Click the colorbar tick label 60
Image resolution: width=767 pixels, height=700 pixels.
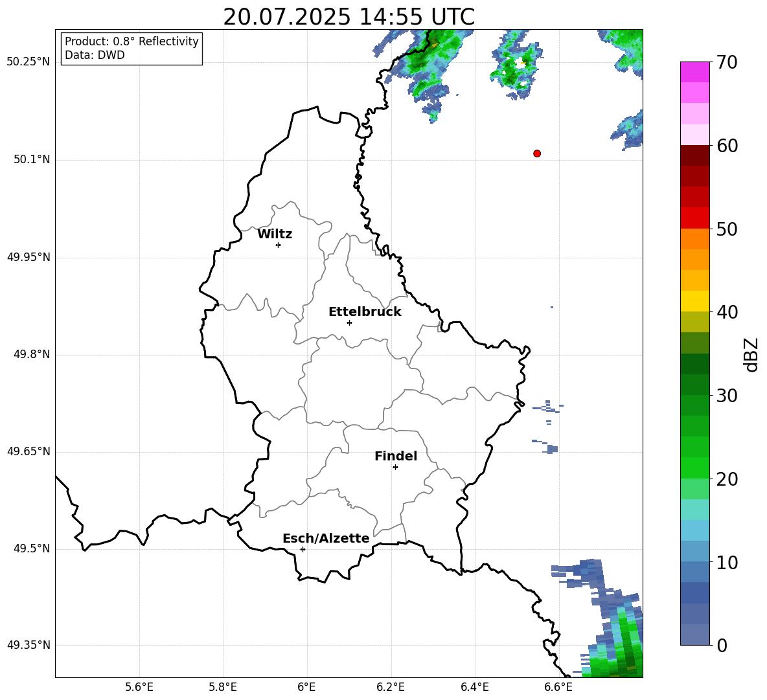[x=727, y=146]
